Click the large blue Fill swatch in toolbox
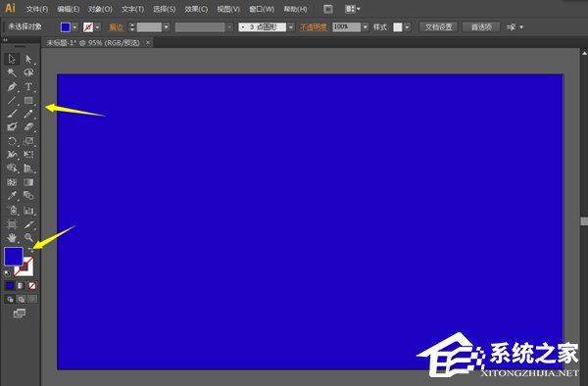This screenshot has height=386, width=588. coord(14,257)
